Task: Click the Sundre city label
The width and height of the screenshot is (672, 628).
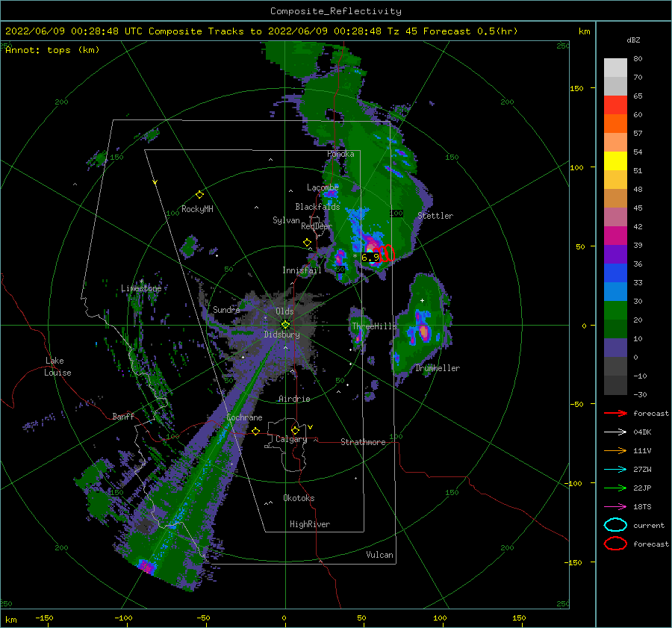Action: [x=226, y=310]
